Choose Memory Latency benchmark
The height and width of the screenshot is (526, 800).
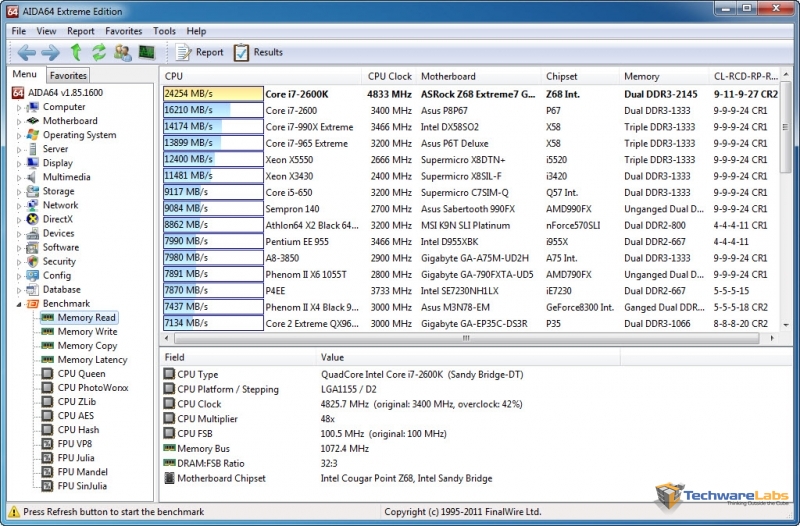point(92,360)
